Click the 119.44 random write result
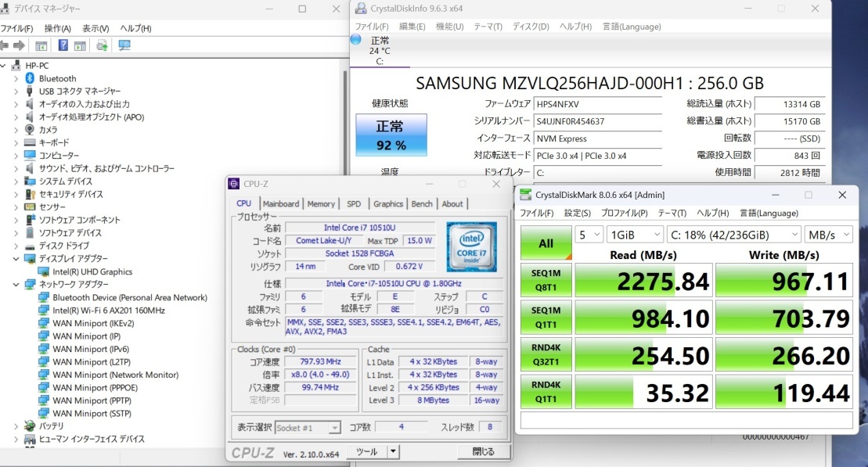This screenshot has height=467, width=868. pyautogui.click(x=783, y=393)
